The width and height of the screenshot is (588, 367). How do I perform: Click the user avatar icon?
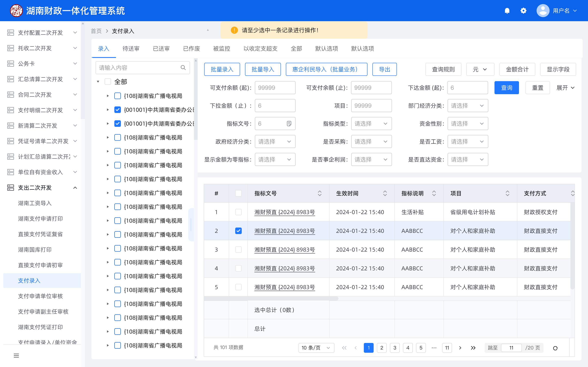(543, 11)
